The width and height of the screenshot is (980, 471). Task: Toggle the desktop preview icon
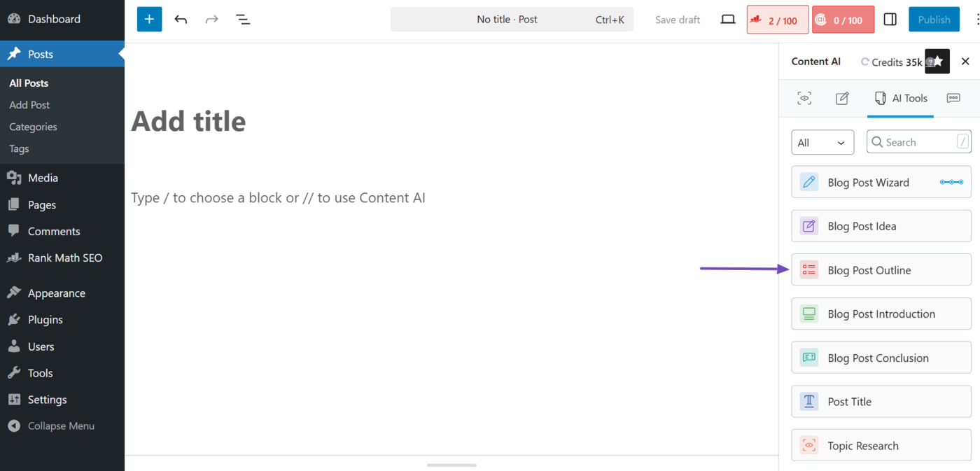pyautogui.click(x=727, y=19)
